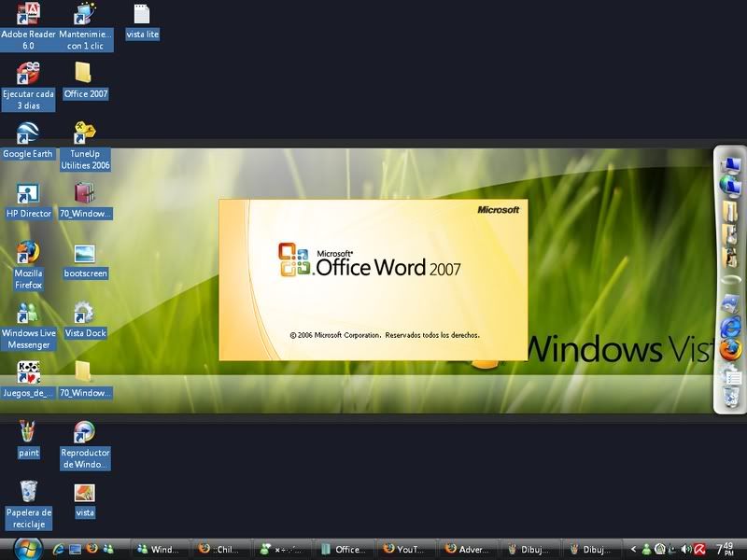Click the green Messenger status tray icon
Screen dimensions: 747x560
tap(646, 549)
